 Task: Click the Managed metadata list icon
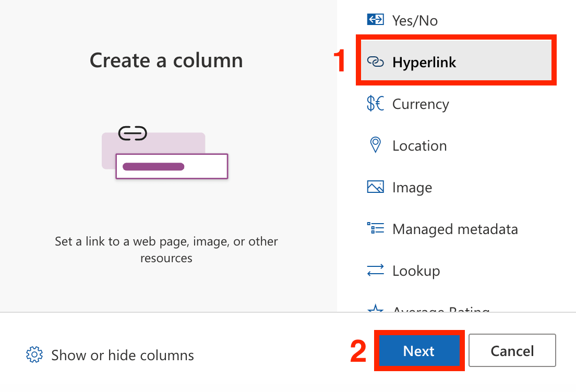click(376, 228)
